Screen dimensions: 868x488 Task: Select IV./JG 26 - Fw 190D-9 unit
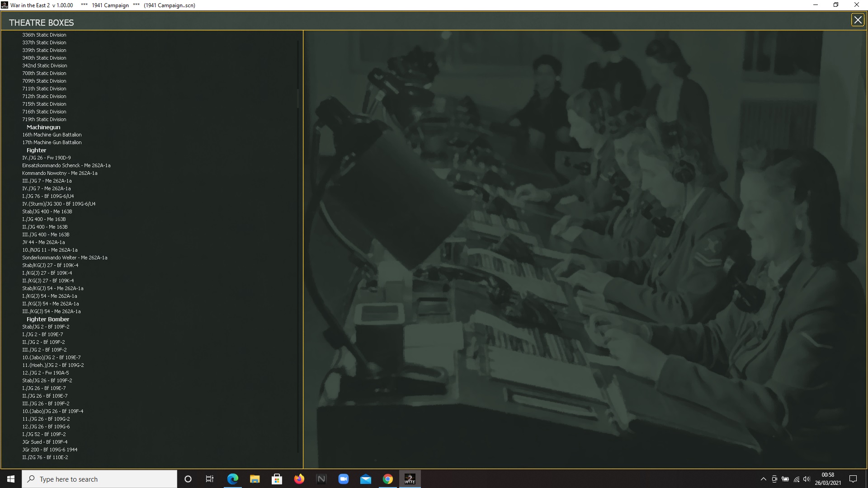point(47,158)
